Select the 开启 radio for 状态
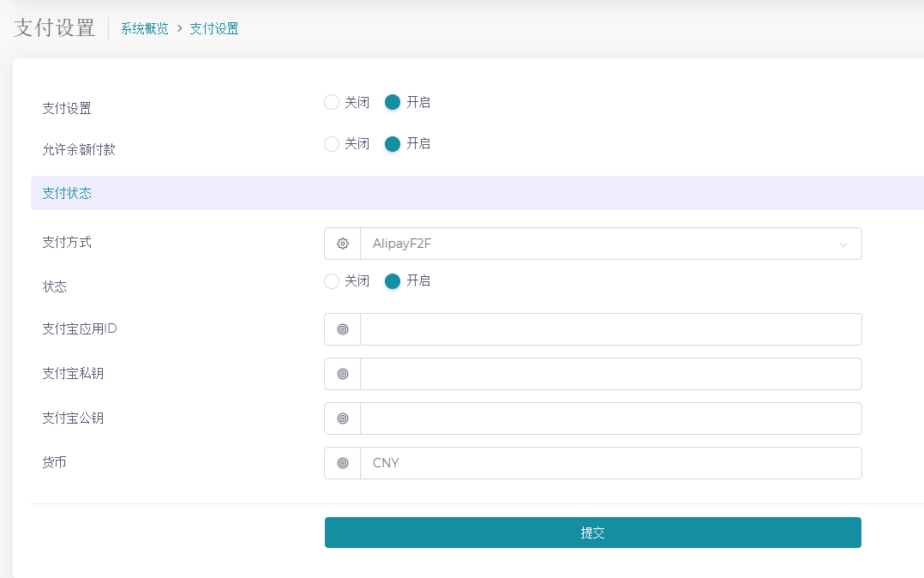 [392, 280]
